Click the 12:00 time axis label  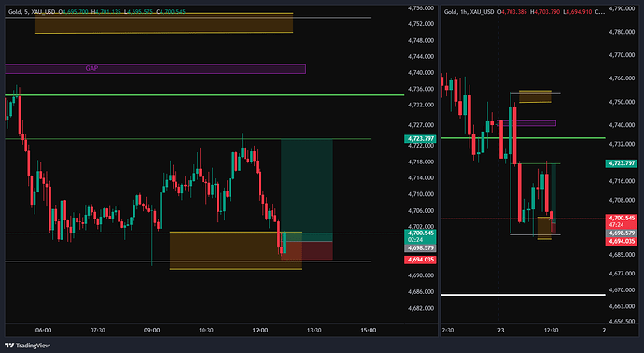260,331
